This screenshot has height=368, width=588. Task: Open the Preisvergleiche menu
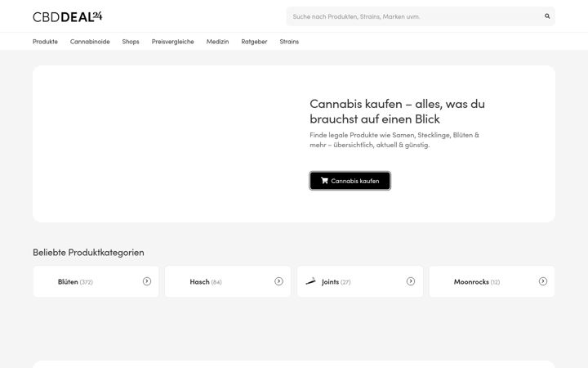[173, 42]
